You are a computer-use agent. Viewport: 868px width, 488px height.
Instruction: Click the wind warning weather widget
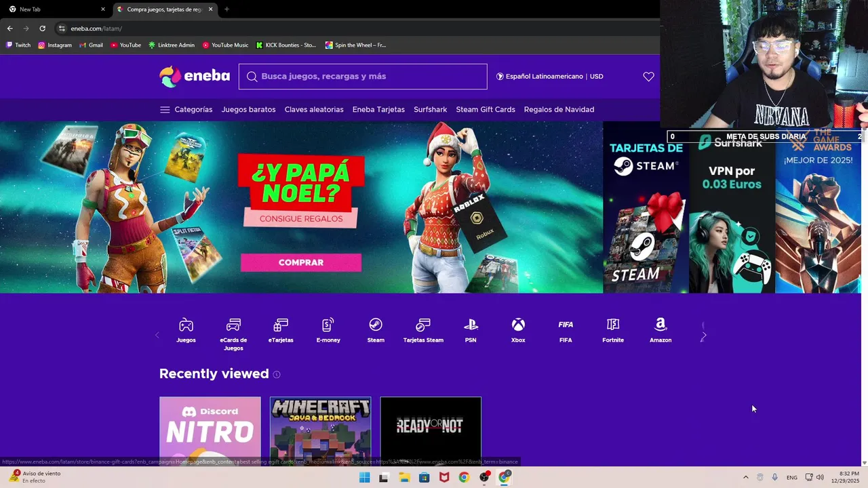[x=35, y=477]
